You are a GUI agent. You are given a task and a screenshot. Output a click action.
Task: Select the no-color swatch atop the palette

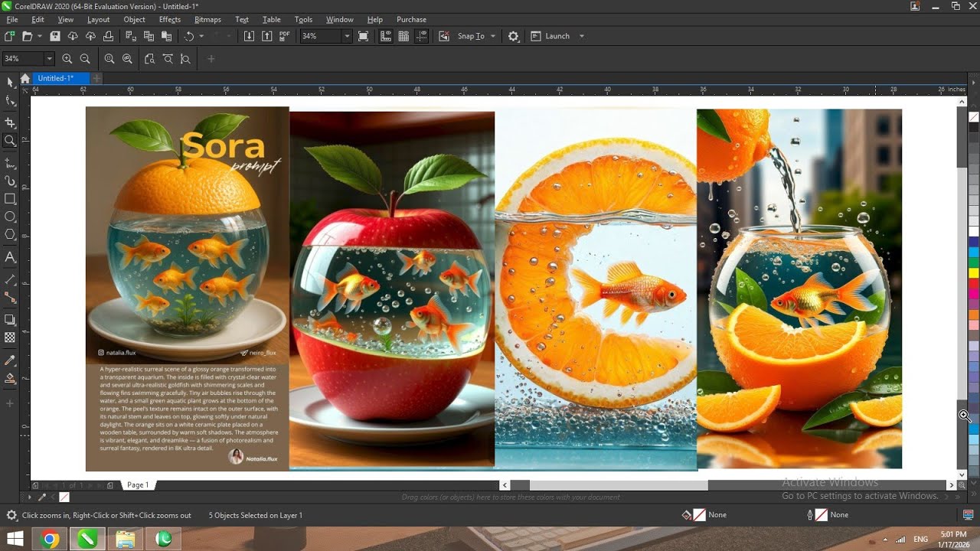(x=974, y=117)
